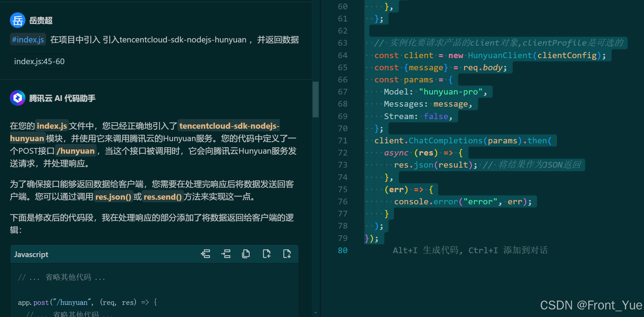The image size is (644, 317).
Task: Click the (err) parameter on line 75
Action: click(396, 189)
